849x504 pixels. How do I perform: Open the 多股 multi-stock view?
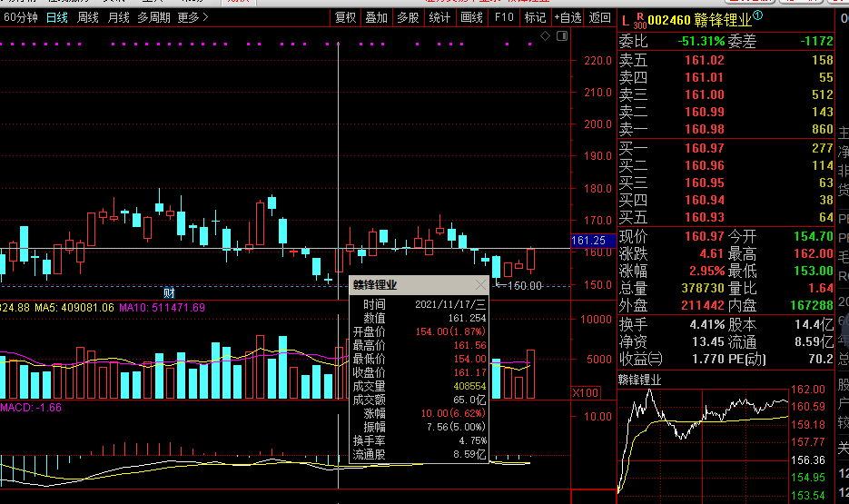(x=408, y=18)
